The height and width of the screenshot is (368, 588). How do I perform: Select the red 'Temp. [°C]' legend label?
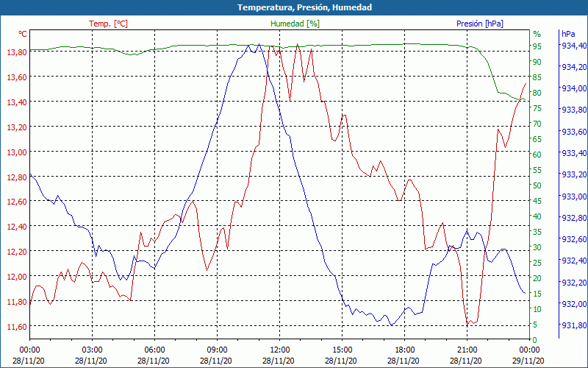click(x=108, y=24)
